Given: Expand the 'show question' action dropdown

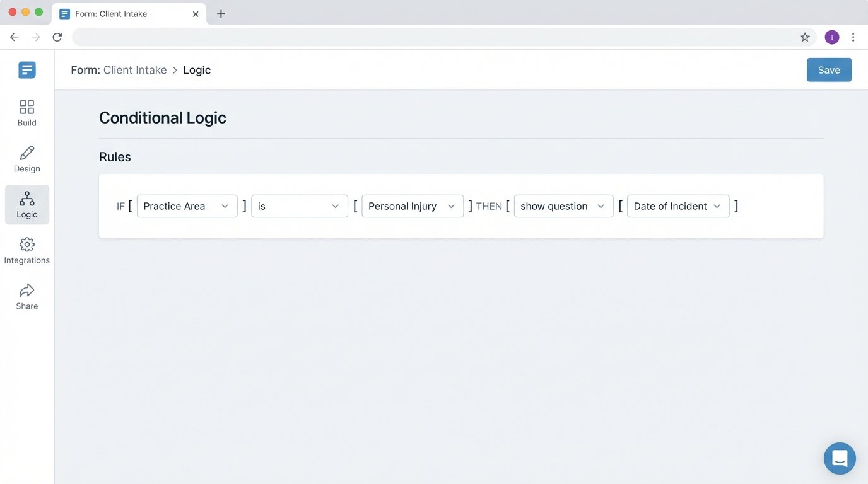Looking at the screenshot, I should 563,205.
